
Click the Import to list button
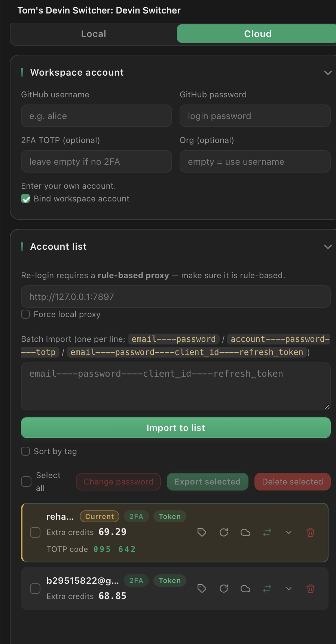click(x=176, y=428)
